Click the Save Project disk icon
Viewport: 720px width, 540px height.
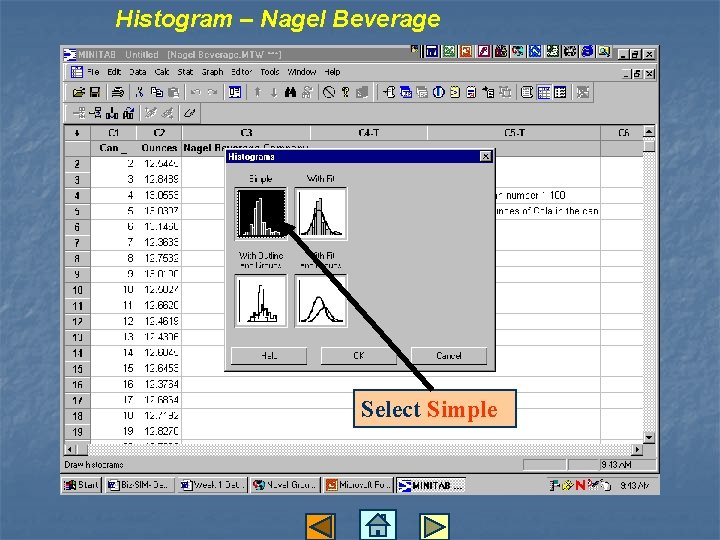95,92
